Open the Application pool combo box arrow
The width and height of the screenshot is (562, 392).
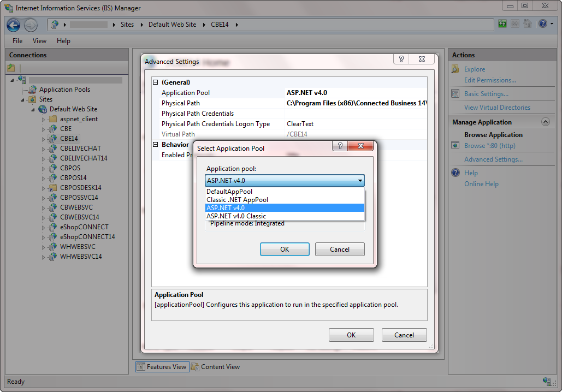pyautogui.click(x=360, y=181)
